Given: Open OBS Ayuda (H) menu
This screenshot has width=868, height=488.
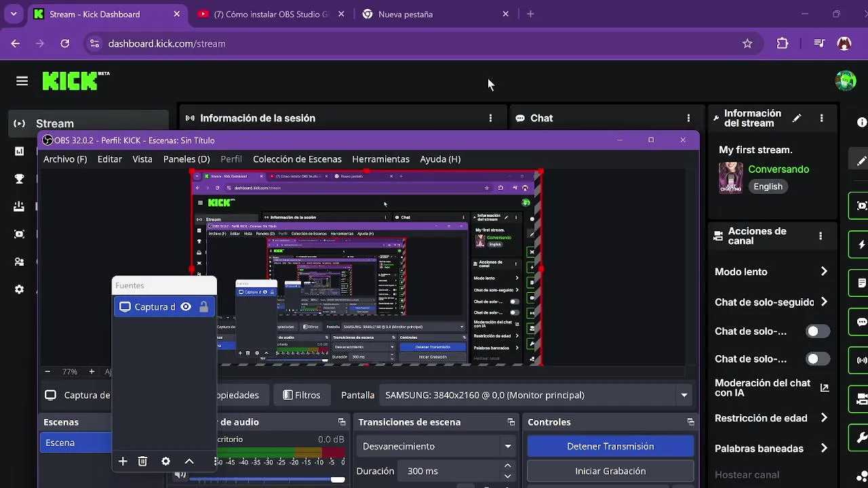Looking at the screenshot, I should (440, 159).
